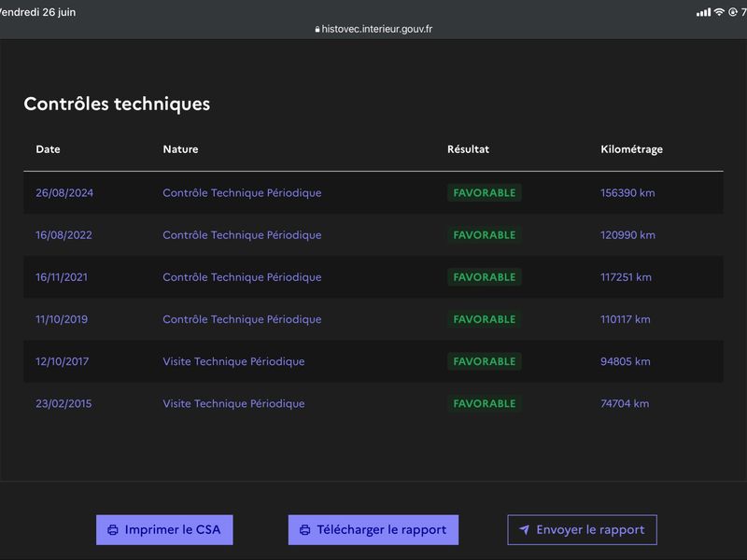Select date 23/02/2015
This screenshot has height=560, width=747.
point(63,403)
